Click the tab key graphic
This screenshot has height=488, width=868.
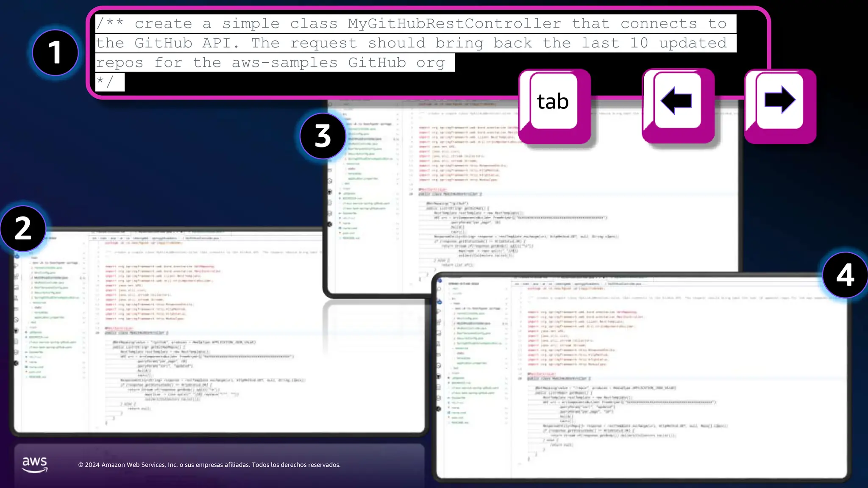point(554,106)
